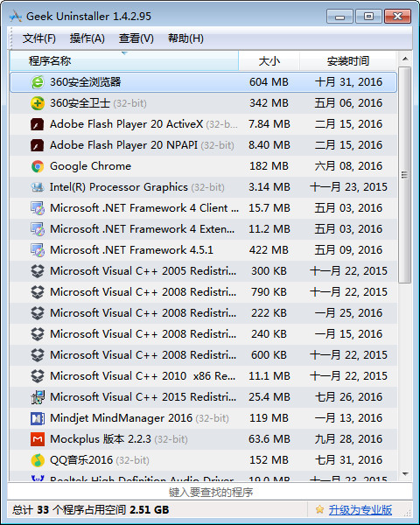Image resolution: width=420 pixels, height=525 pixels.
Task: Click the Visual C++ 2010 x86 icon
Action: click(x=38, y=376)
